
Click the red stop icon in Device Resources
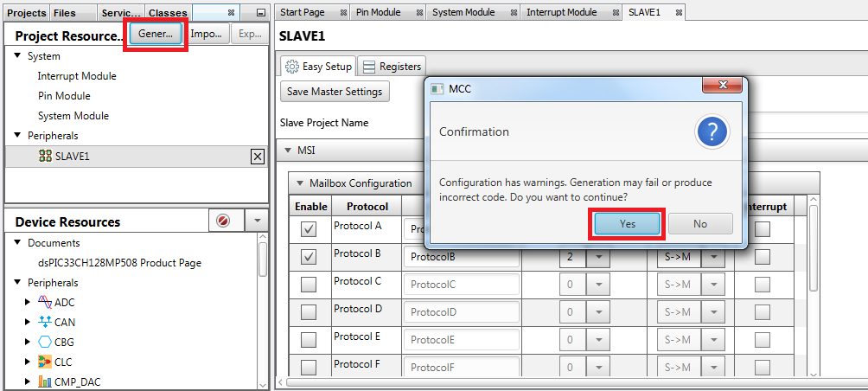pos(223,221)
